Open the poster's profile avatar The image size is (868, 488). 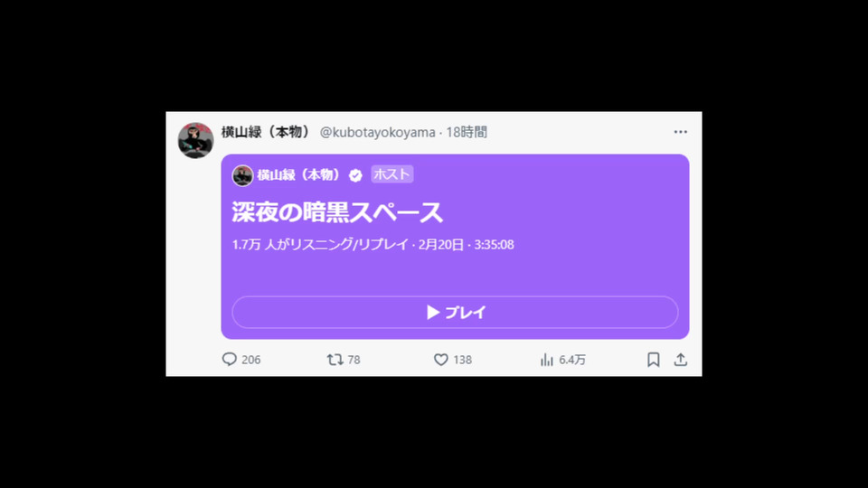coord(195,141)
